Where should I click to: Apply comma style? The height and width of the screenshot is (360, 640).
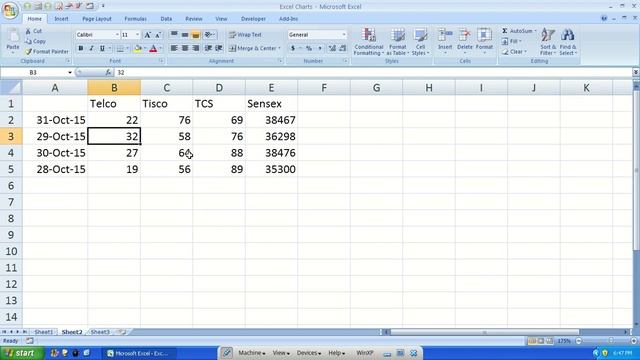point(320,49)
